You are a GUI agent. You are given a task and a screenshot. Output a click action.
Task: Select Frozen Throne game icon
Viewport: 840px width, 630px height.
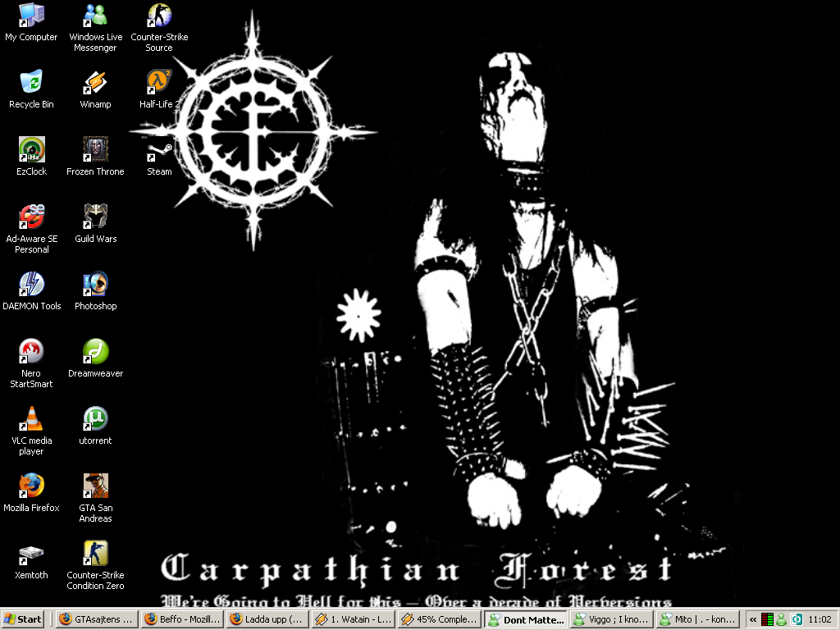point(95,157)
